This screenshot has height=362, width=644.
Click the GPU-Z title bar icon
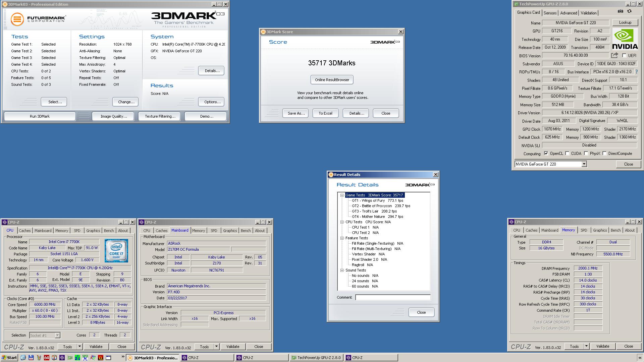coord(516,4)
